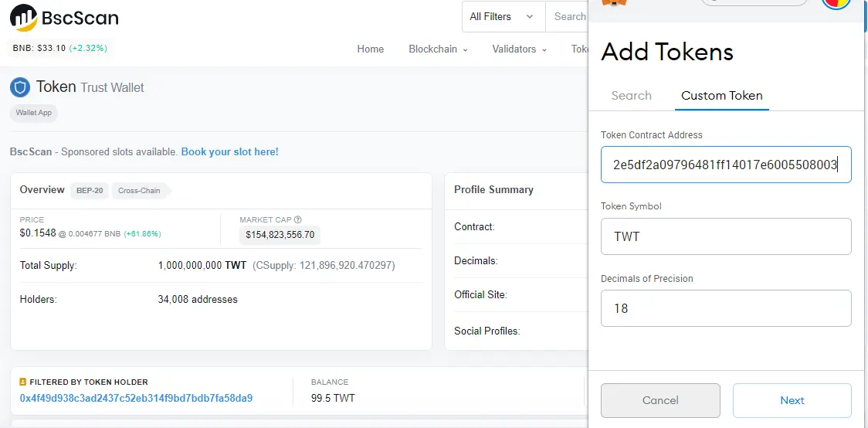The width and height of the screenshot is (868, 428).
Task: Click the $154,823,556.70 market cap value
Action: (x=280, y=235)
